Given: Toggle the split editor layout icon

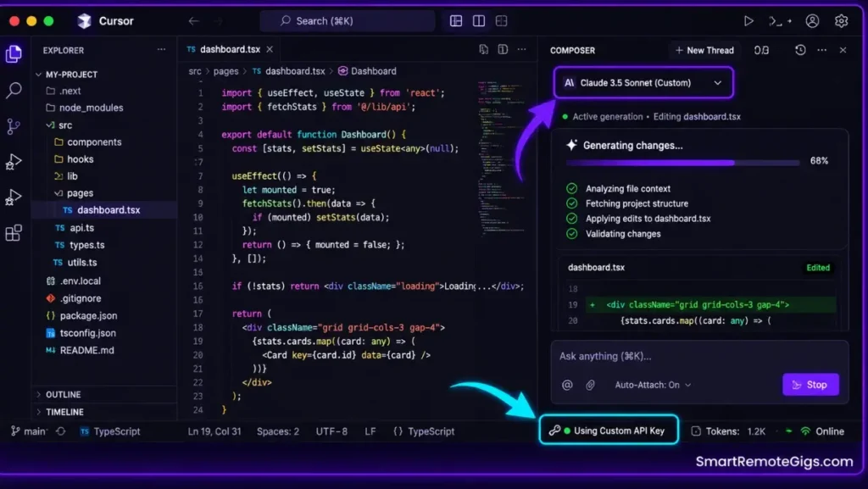Looking at the screenshot, I should pos(479,21).
